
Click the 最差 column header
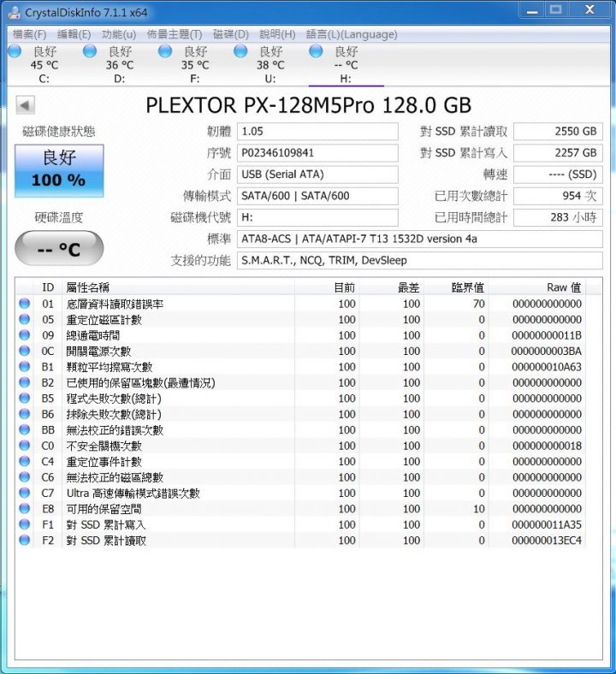tap(392, 287)
